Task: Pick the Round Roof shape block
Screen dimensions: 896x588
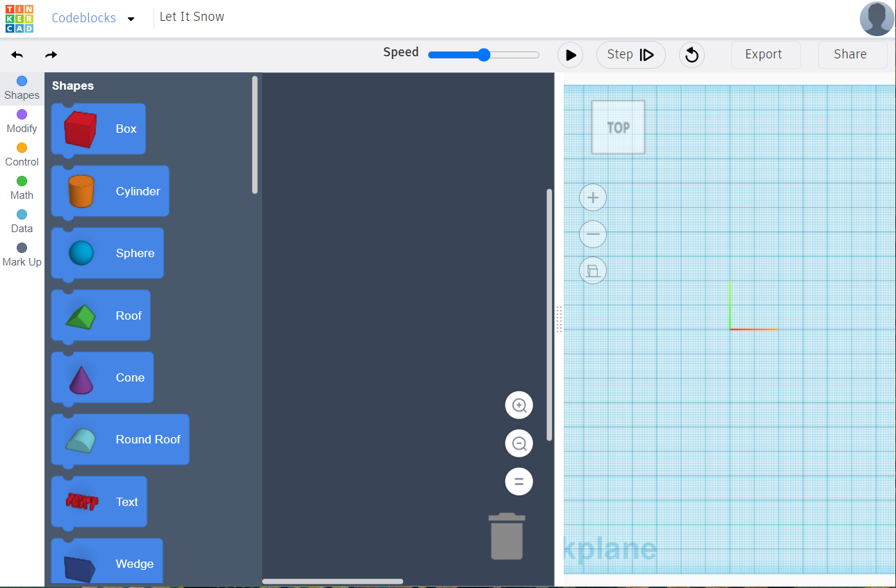Action: (120, 440)
